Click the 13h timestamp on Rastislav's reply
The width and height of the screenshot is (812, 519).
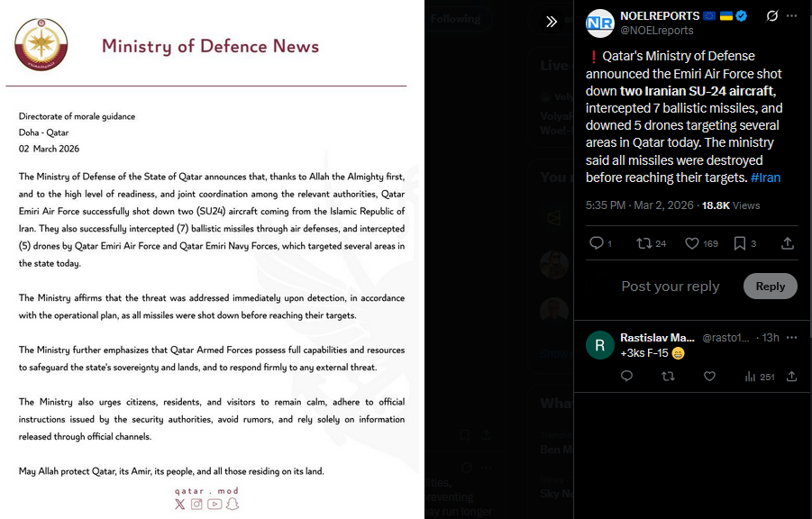pyautogui.click(x=771, y=338)
